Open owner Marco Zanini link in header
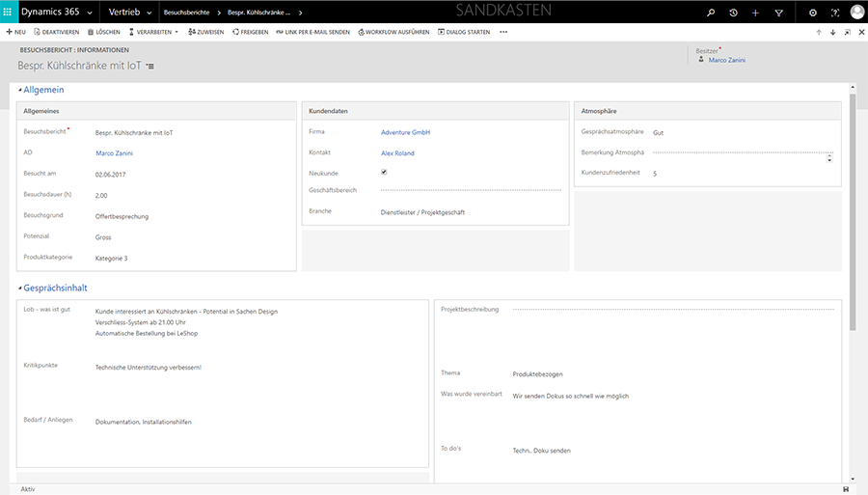868x495 pixels. coord(727,60)
